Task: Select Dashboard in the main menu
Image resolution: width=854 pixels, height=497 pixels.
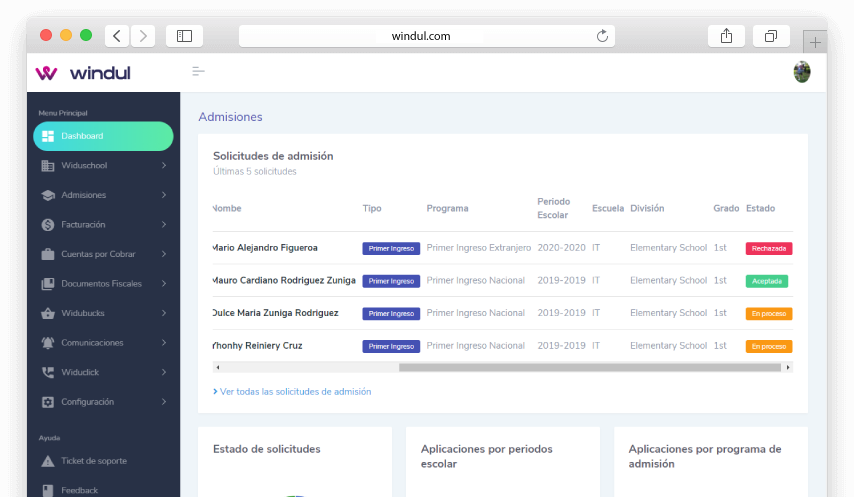Action: click(x=102, y=136)
